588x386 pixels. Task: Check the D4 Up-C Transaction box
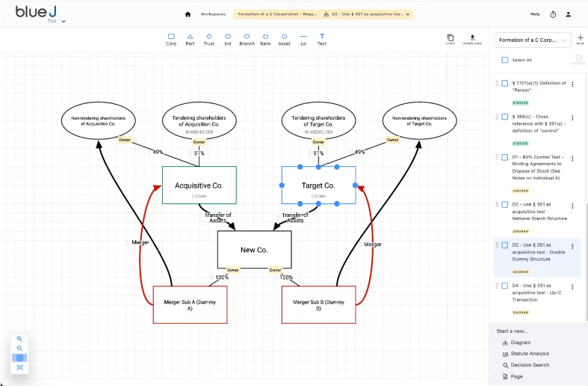point(505,285)
